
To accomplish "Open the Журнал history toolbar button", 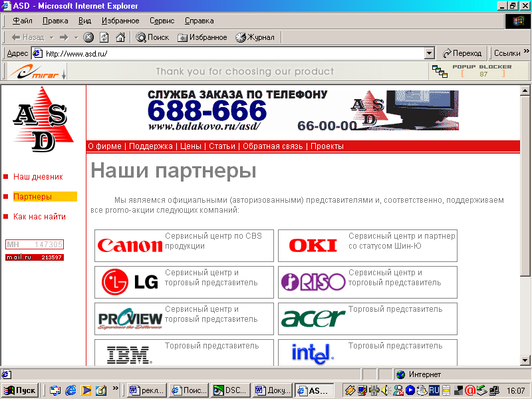I will [255, 37].
